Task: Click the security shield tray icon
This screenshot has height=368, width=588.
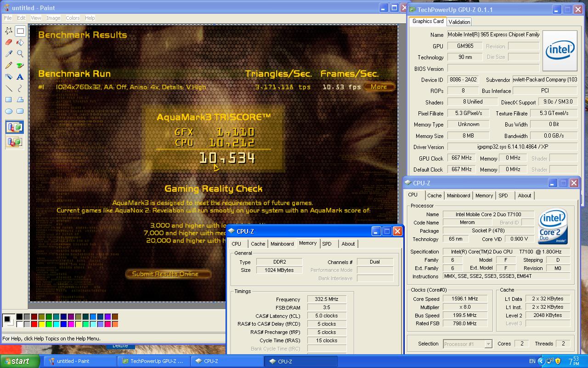Action: [x=558, y=361]
